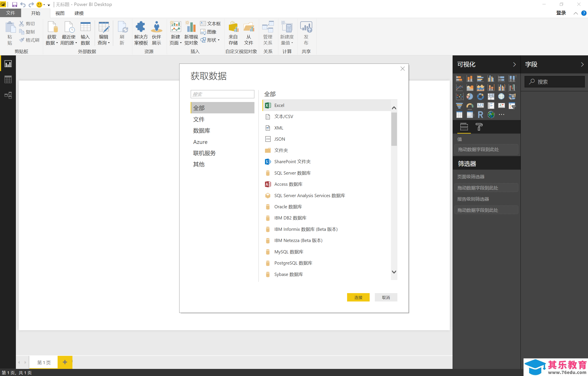Click scroll down arrow in connector list
This screenshot has height=376, width=588.
click(394, 272)
